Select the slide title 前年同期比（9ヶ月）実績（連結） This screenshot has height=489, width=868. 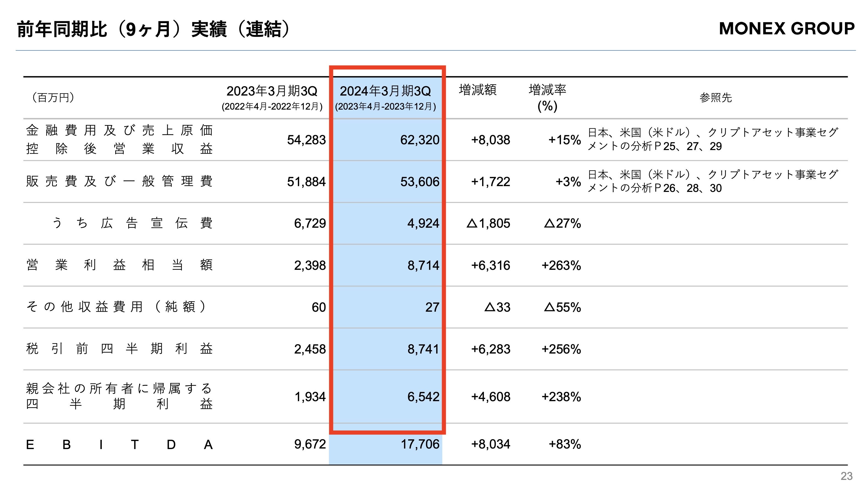click(153, 30)
